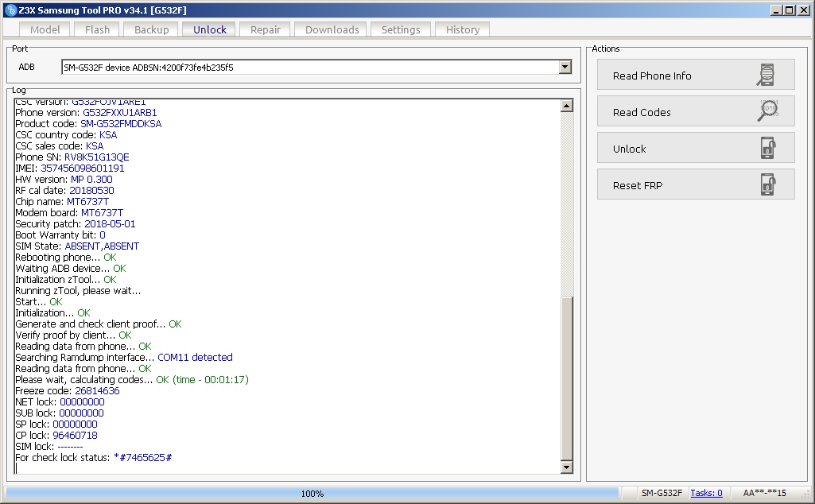Click the Reset FRP phone icon
This screenshot has width=815, height=504.
pyautogui.click(x=768, y=184)
